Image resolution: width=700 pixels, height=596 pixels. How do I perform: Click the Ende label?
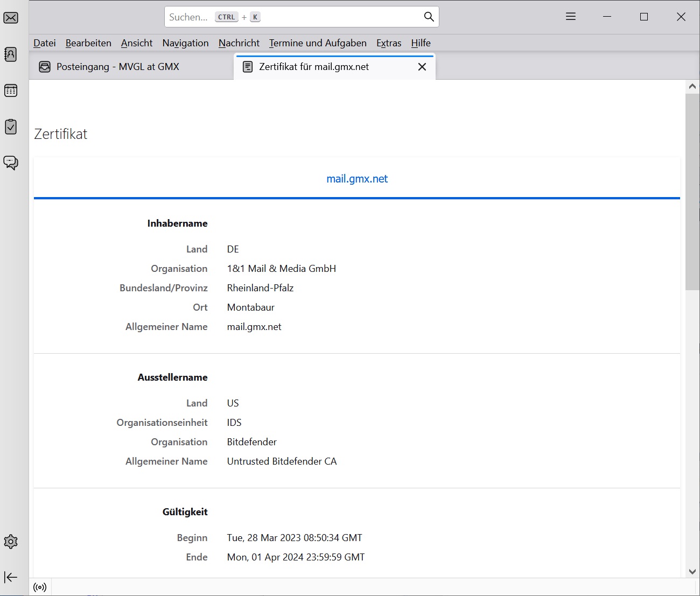point(197,557)
